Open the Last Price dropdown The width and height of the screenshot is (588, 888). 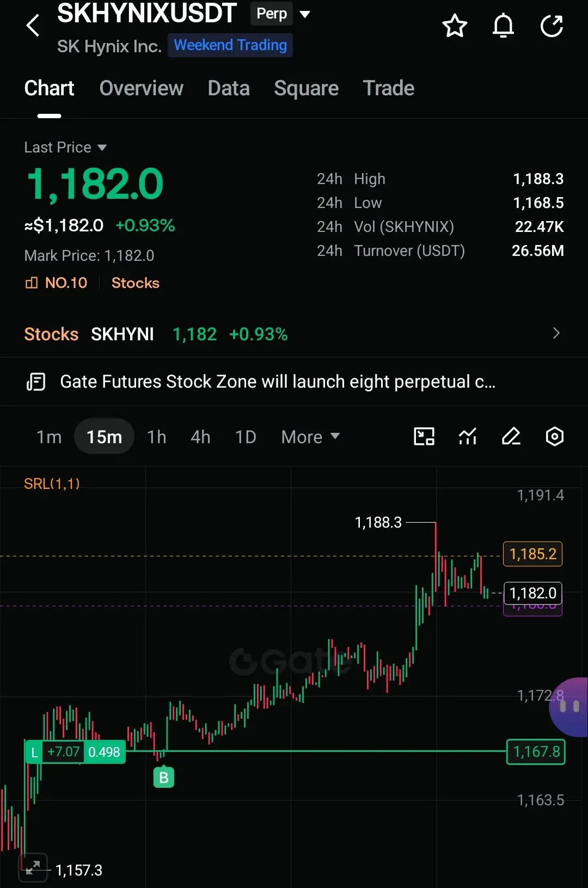[x=65, y=148]
